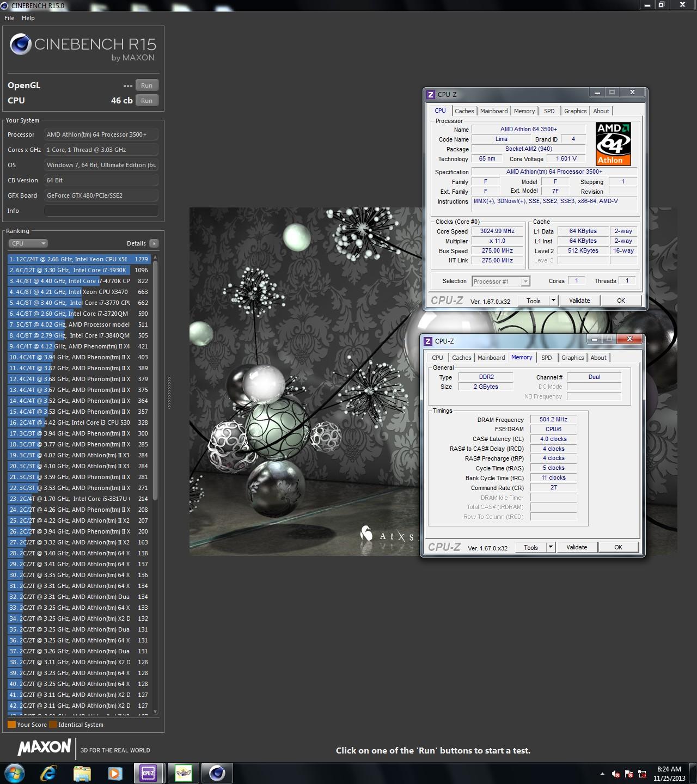Viewport: 697px width, 784px height.
Task: Click the Windows Start orb
Action: pyautogui.click(x=14, y=773)
